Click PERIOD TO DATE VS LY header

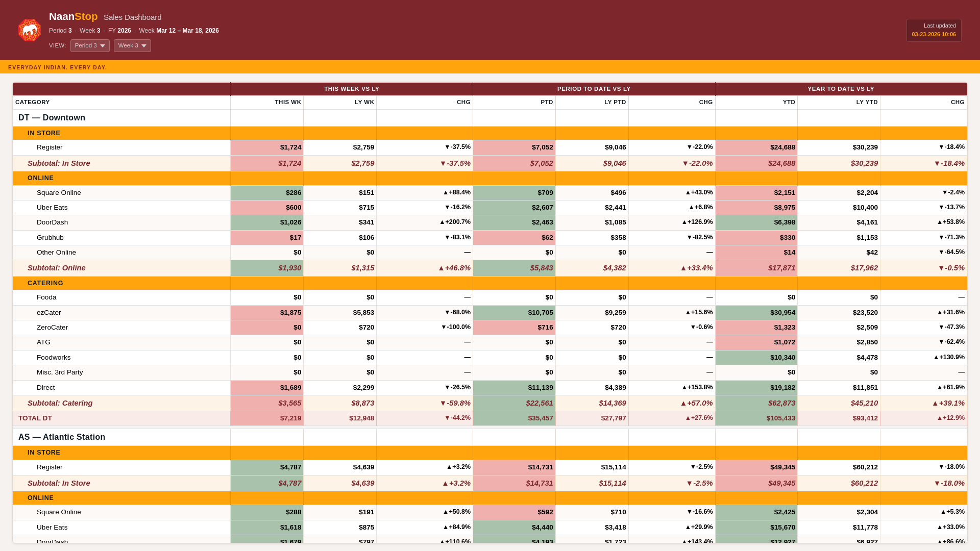point(594,89)
